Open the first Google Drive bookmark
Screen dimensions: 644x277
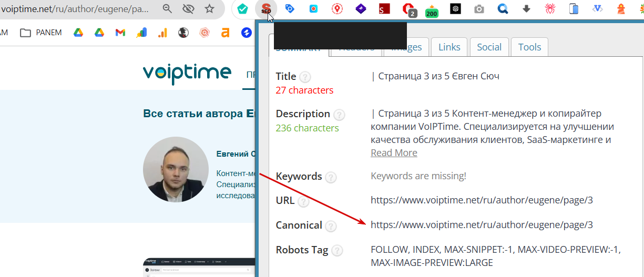(78, 33)
